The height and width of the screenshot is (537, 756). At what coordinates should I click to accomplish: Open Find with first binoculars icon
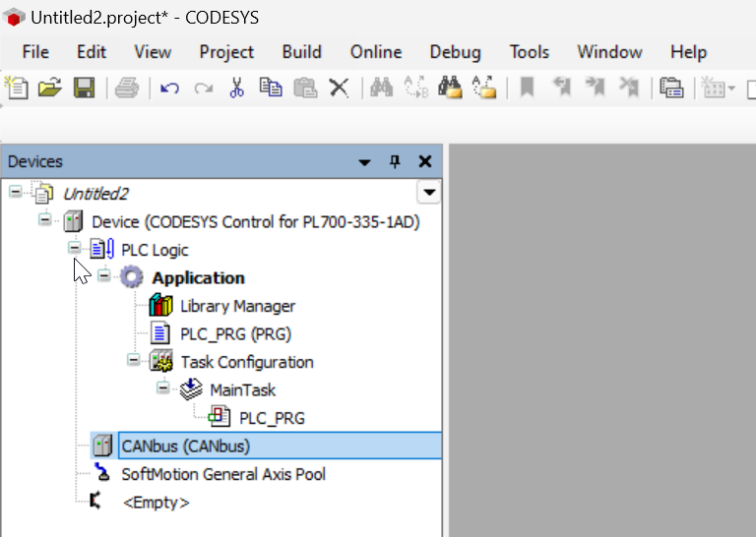[381, 89]
